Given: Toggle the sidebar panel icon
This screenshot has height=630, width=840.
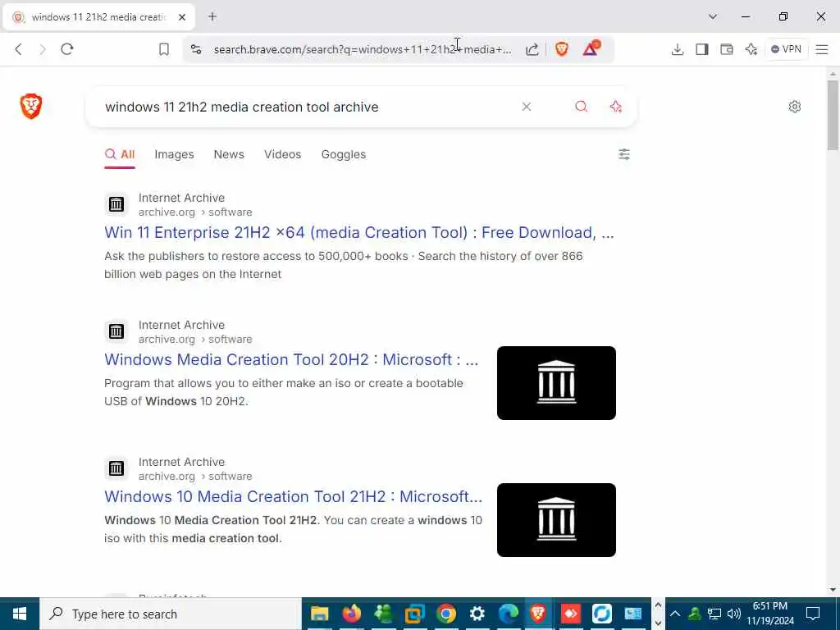Looking at the screenshot, I should [702, 49].
